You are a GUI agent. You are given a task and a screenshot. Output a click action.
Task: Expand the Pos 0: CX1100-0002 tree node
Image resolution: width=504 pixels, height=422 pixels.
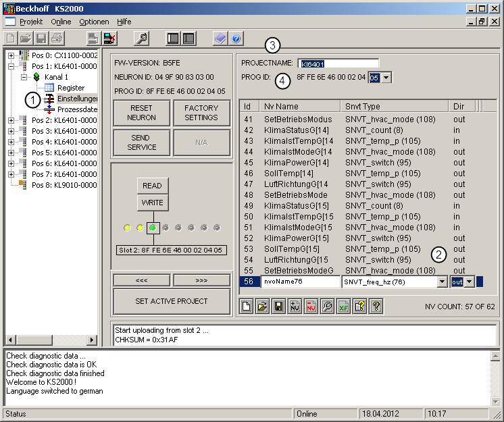pyautogui.click(x=11, y=55)
